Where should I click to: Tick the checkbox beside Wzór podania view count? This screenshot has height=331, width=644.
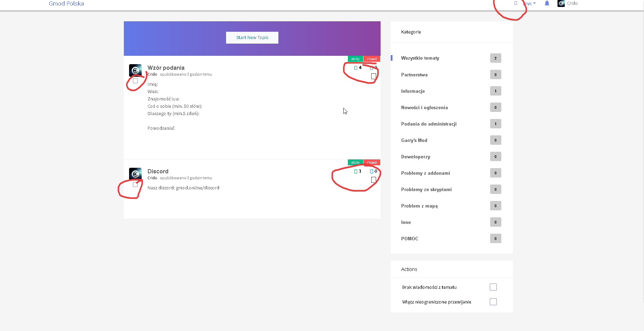pyautogui.click(x=373, y=76)
